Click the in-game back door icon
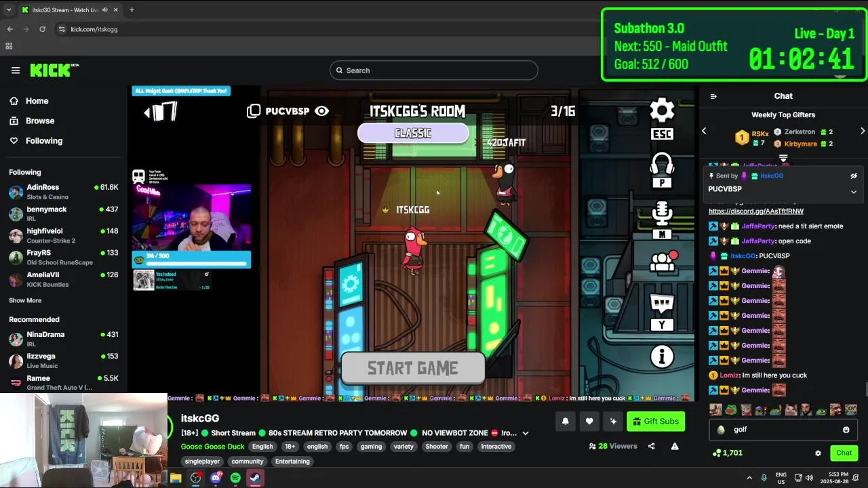The image size is (868, 488). click(161, 112)
